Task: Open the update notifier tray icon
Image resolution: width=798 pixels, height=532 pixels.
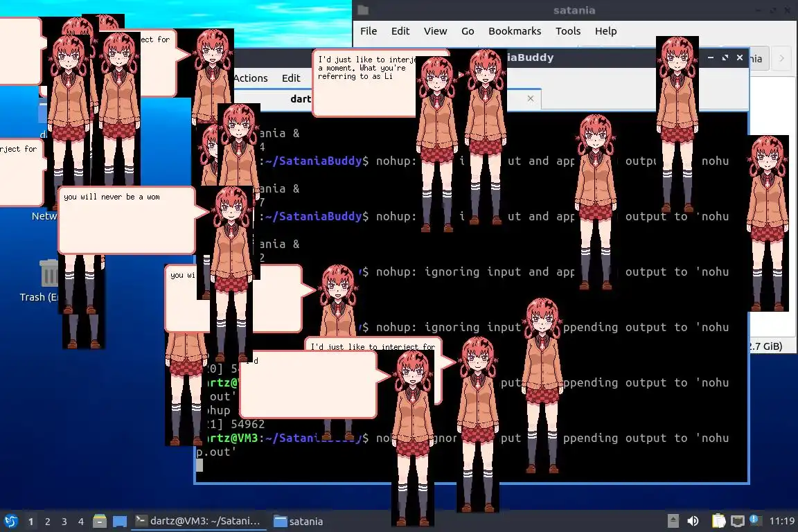Action: pyautogui.click(x=755, y=520)
